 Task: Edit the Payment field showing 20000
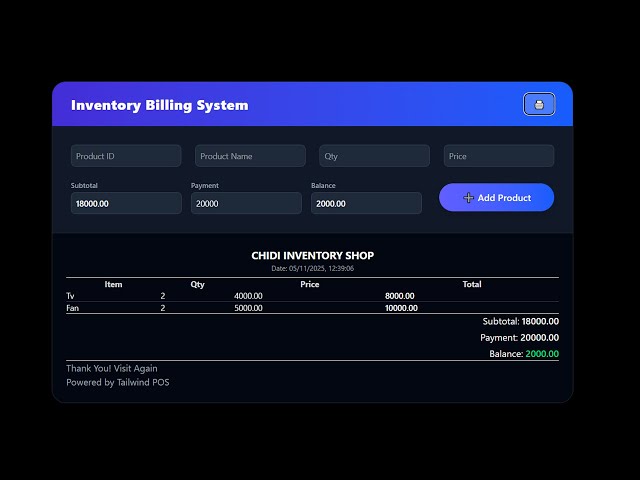(246, 203)
